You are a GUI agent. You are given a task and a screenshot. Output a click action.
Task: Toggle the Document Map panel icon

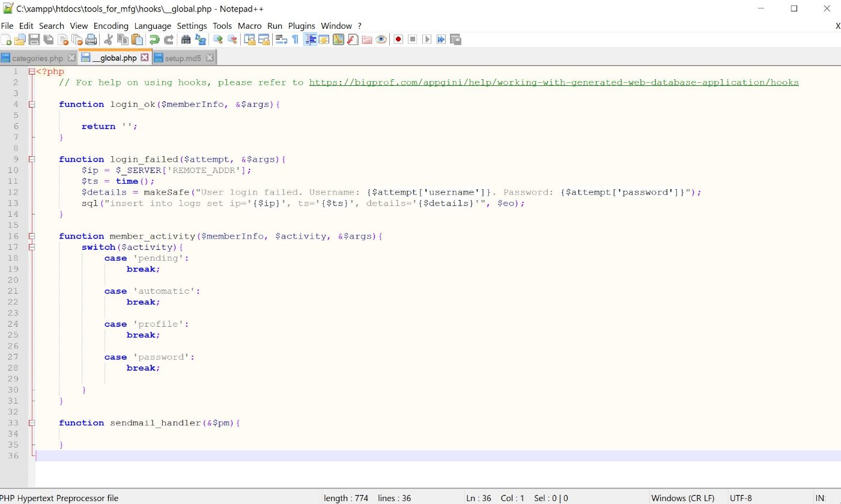[338, 40]
